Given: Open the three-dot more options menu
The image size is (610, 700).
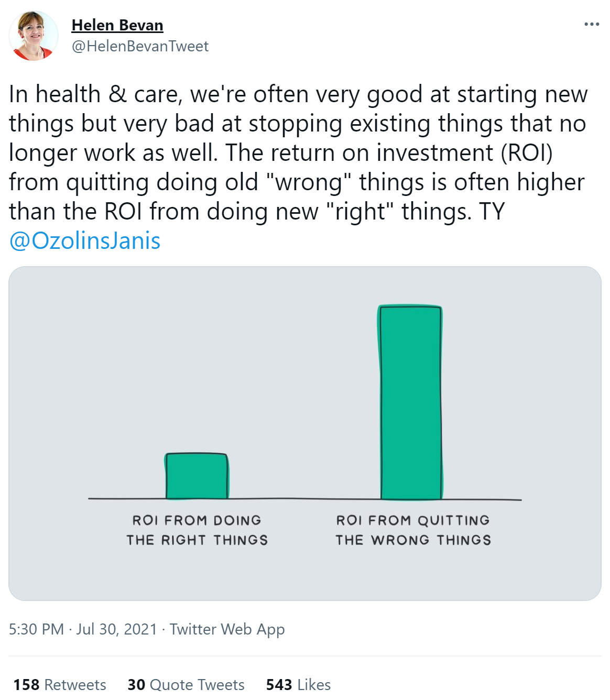Looking at the screenshot, I should click(x=592, y=24).
